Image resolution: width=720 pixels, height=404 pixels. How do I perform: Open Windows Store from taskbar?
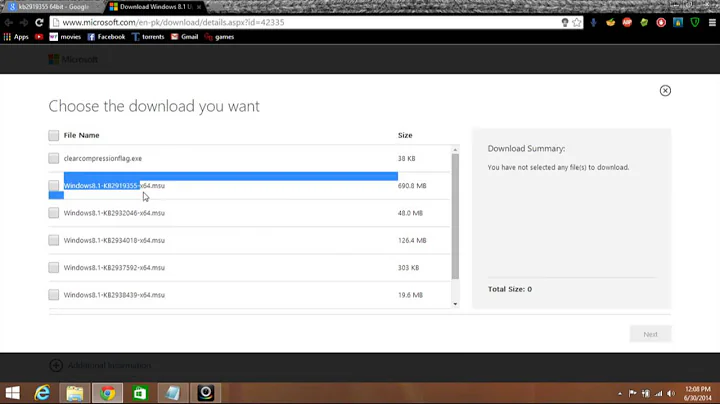point(140,393)
